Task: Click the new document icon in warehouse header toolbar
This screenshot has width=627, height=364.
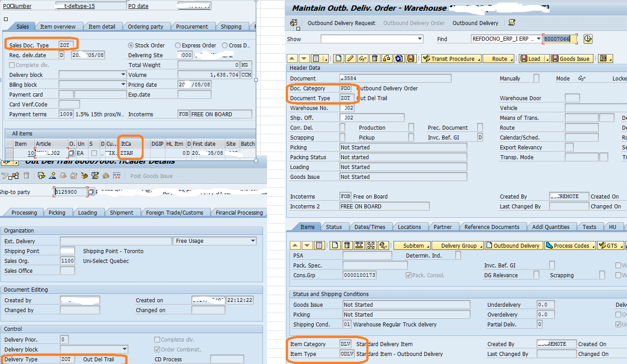Action: (339, 59)
